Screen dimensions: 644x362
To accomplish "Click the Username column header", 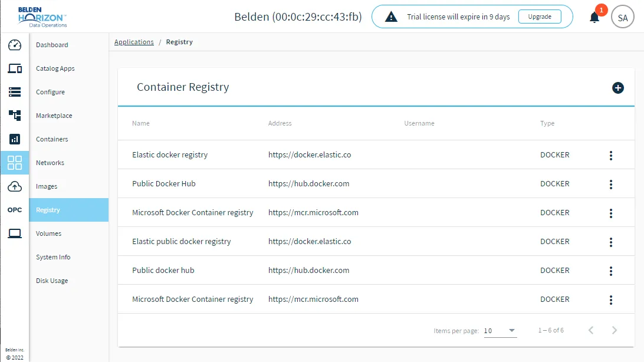I will tap(419, 123).
